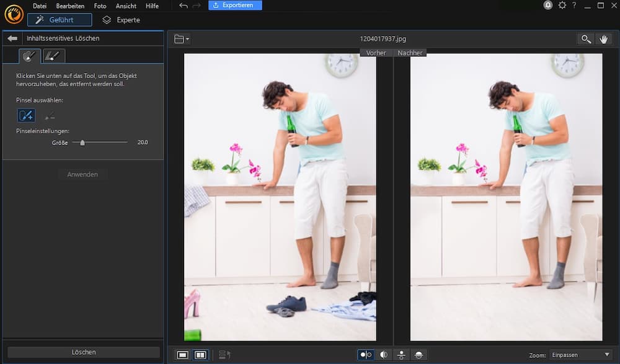Toggle the circular split comparison mode
620x364 pixels.
point(419,353)
